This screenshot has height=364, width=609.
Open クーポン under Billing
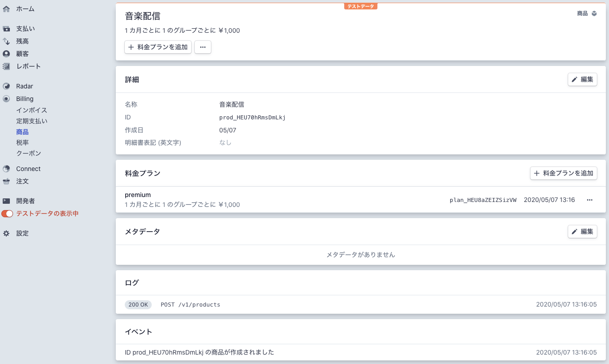click(x=28, y=153)
